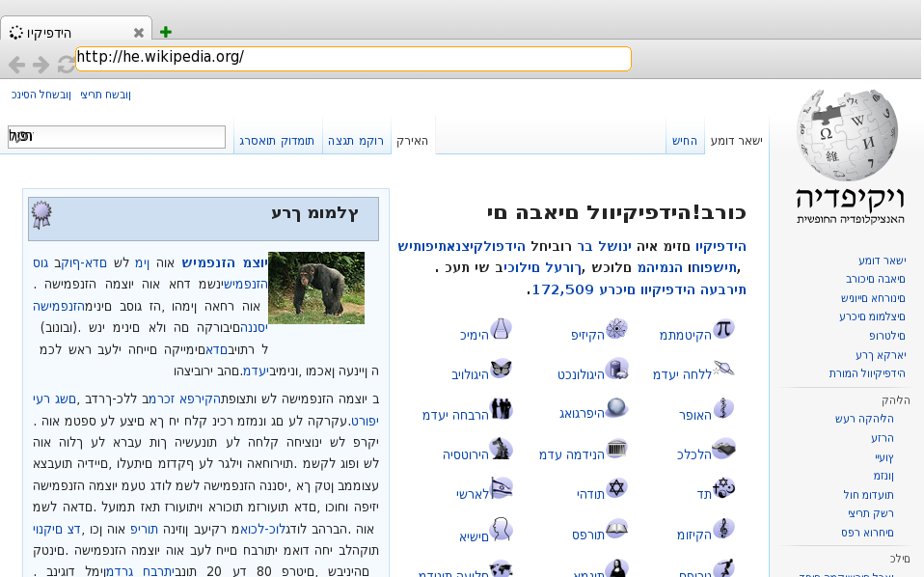Open the butterfly biology portal icon

501,369
